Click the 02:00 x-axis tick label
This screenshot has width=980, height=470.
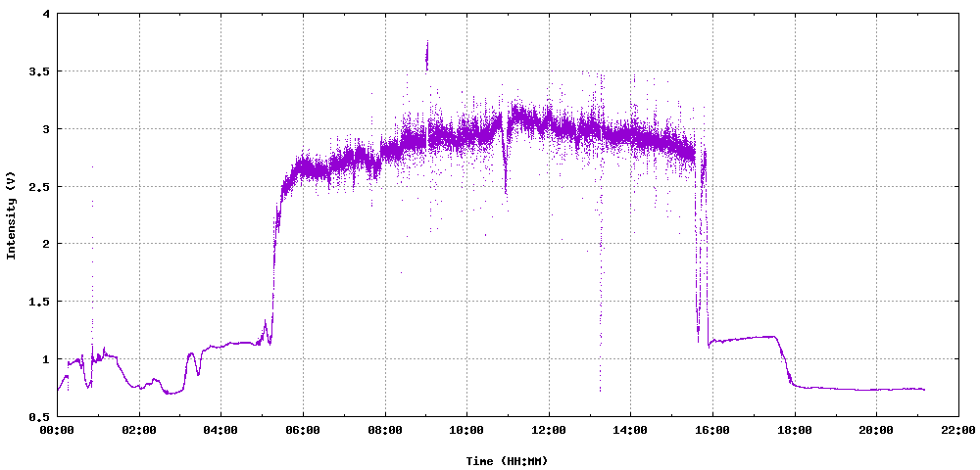pyautogui.click(x=139, y=430)
